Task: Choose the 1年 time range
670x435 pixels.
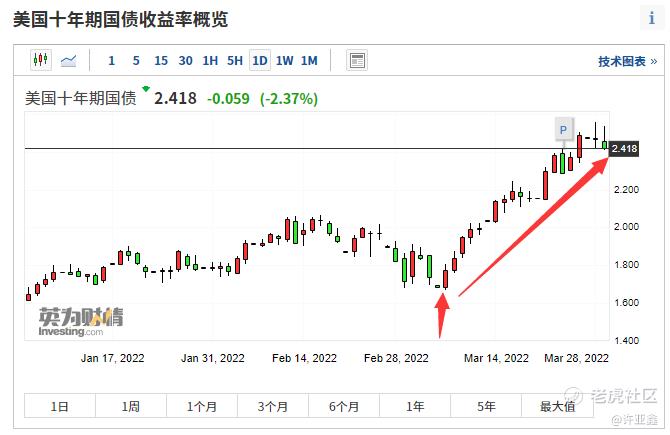Action: (x=414, y=406)
